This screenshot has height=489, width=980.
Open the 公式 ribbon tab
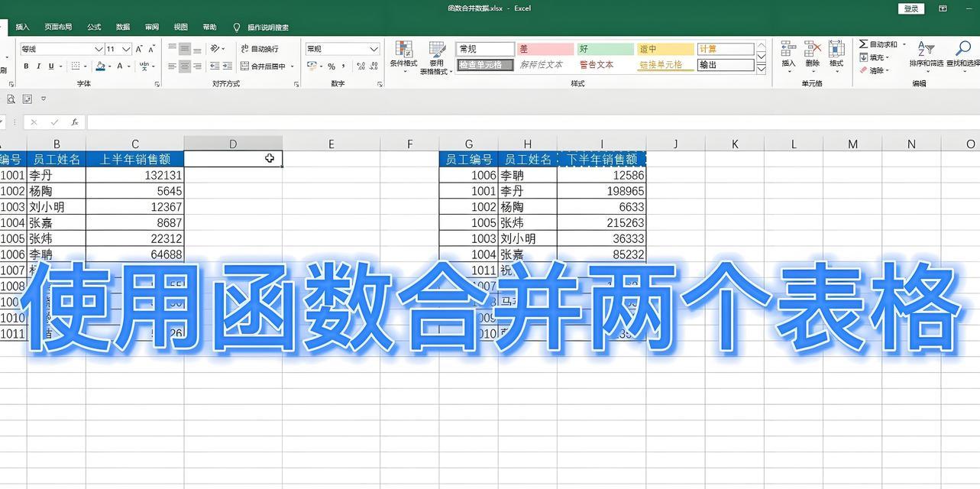[94, 27]
